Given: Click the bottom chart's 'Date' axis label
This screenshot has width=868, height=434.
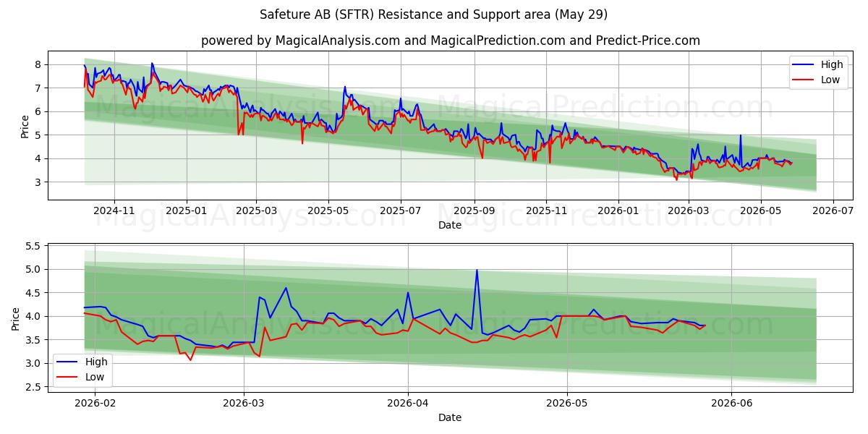Looking at the screenshot, I should (450, 417).
